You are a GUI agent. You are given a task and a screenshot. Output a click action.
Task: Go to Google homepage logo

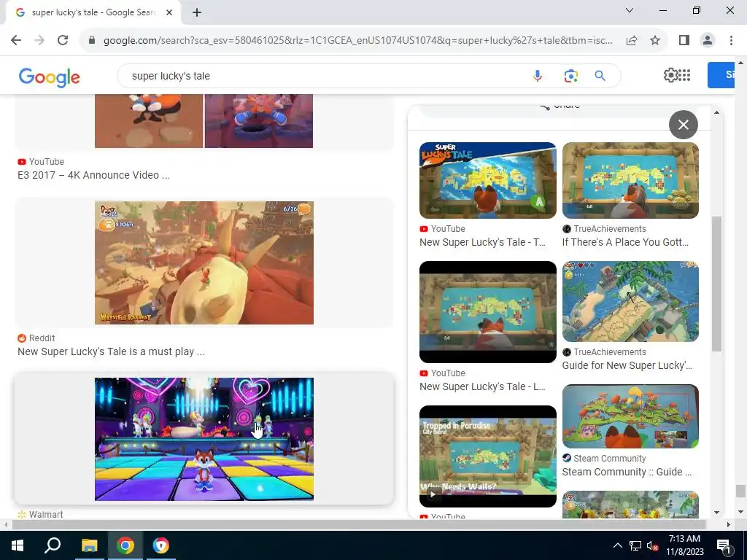(x=50, y=77)
